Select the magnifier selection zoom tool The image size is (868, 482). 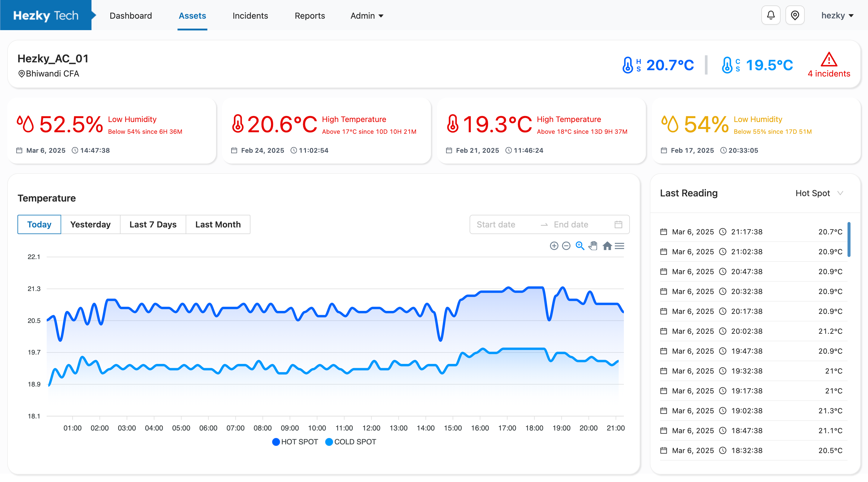(x=580, y=246)
